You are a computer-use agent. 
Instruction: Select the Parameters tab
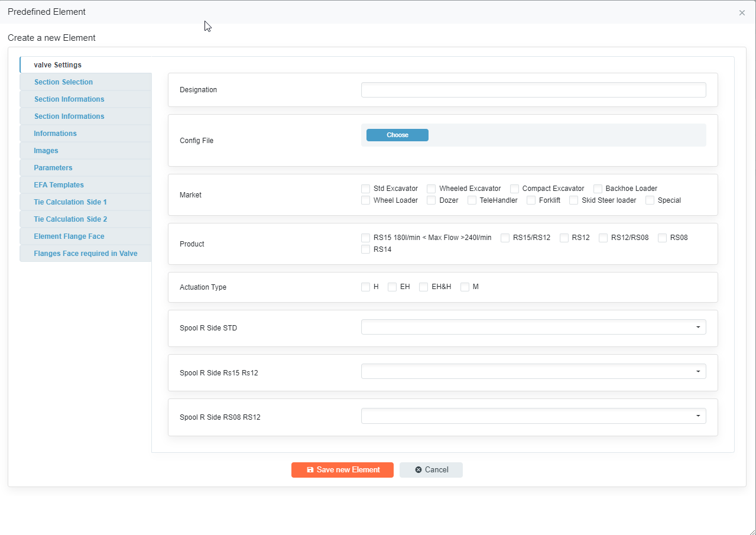pos(86,168)
